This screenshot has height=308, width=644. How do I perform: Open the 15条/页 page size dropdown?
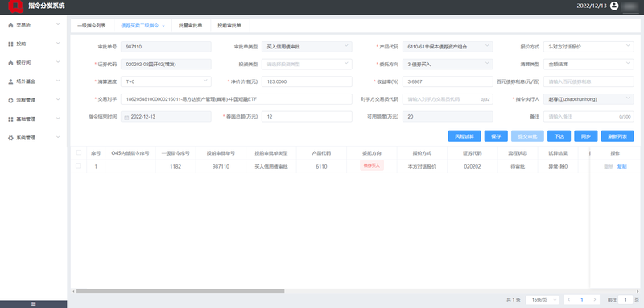tap(542, 300)
